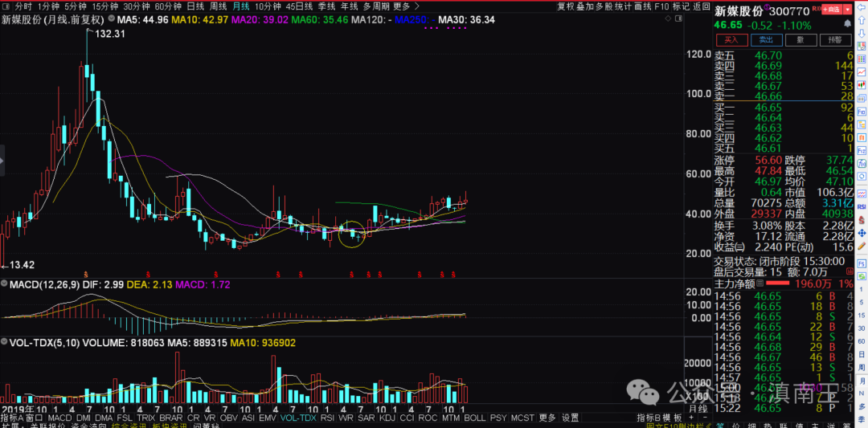Viewport: 868px width, 428px height.
Task: Click the 卖出 sell button
Action: pyautogui.click(x=767, y=40)
